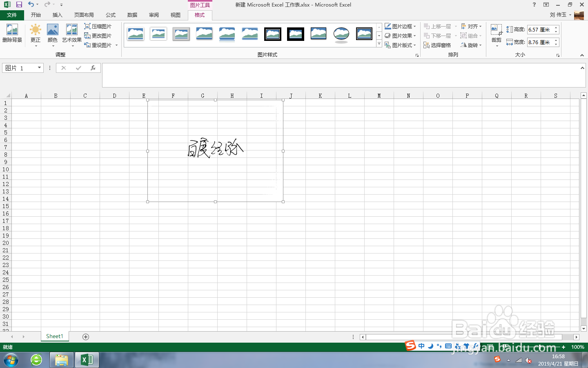The image size is (588, 368).
Task: Click the zoom-in plus control in status bar
Action: [x=563, y=347]
